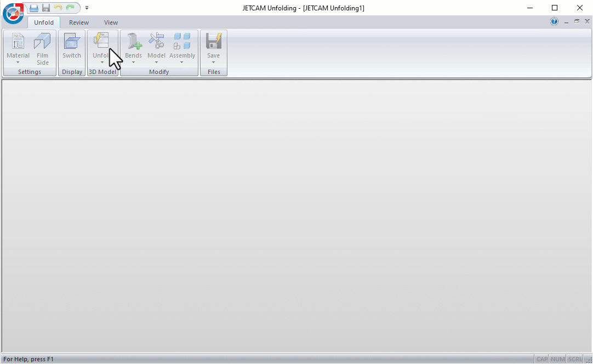Select the Film Side tool
This screenshot has width=593, height=364.
pyautogui.click(x=42, y=48)
